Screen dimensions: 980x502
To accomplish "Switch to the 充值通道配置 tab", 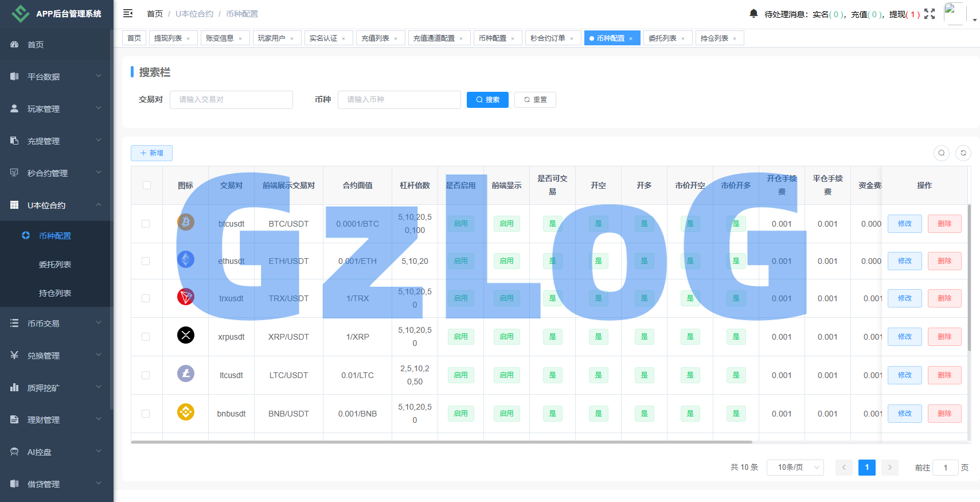I will click(439, 38).
